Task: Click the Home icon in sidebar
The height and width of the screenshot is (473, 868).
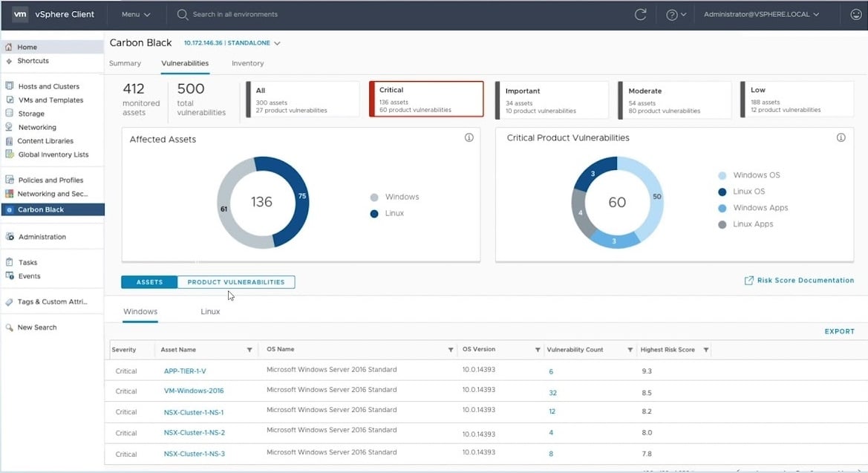Action: (9, 47)
